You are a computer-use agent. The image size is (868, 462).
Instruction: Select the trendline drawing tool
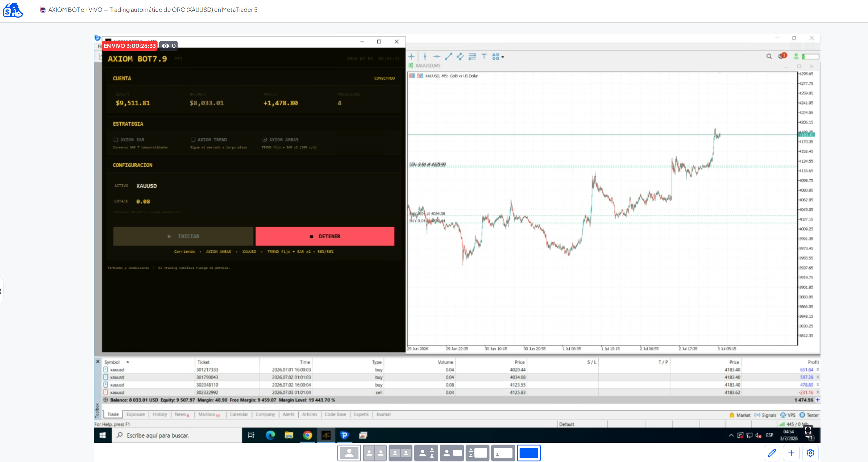(x=448, y=57)
